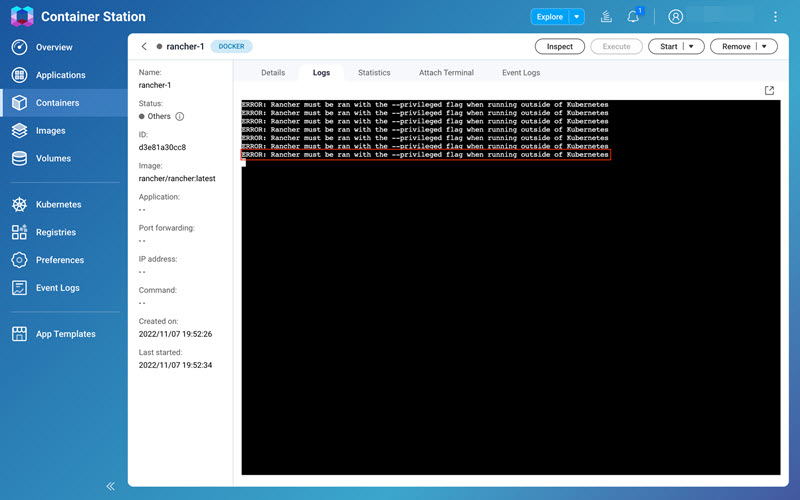Click the image name rancher/rancher:latest
The height and width of the screenshot is (500, 800).
click(x=177, y=179)
